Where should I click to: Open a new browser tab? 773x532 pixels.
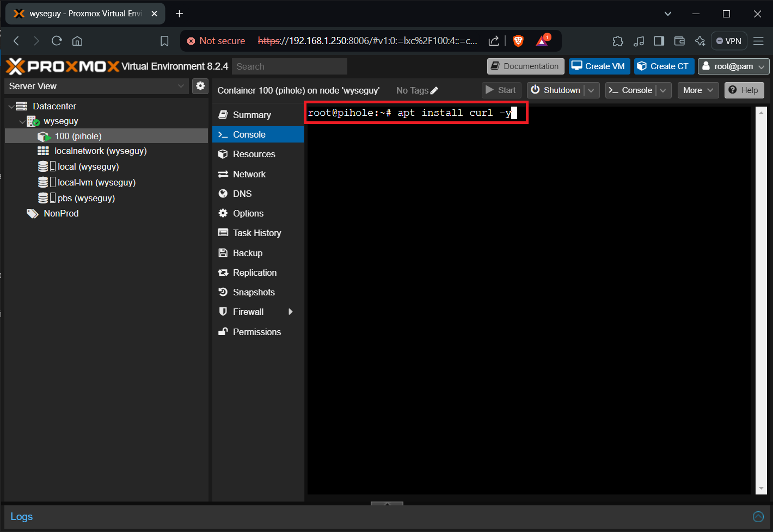[x=179, y=14]
